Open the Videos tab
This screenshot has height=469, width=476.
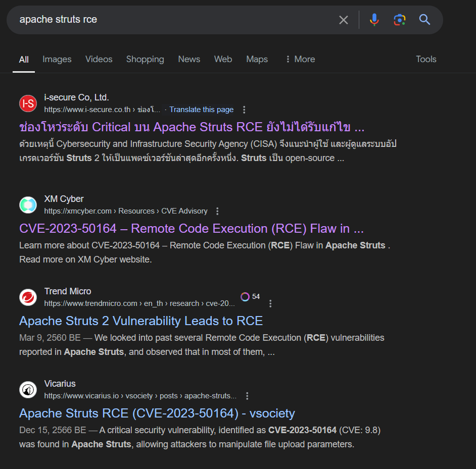click(99, 59)
